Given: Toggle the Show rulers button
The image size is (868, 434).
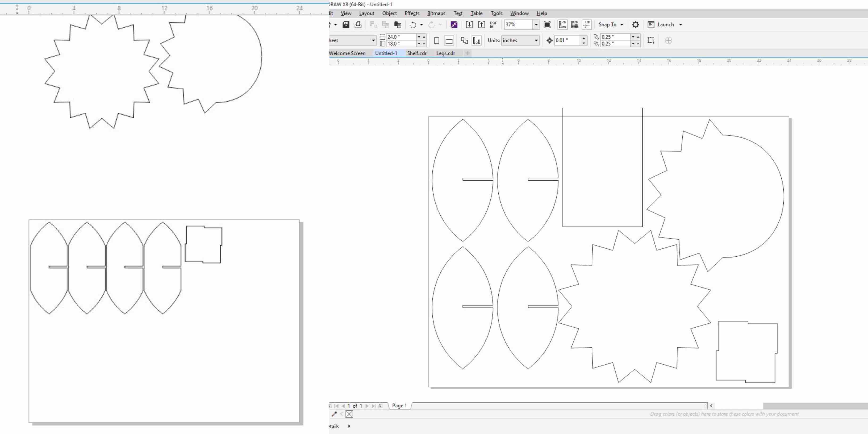Looking at the screenshot, I should [562, 24].
